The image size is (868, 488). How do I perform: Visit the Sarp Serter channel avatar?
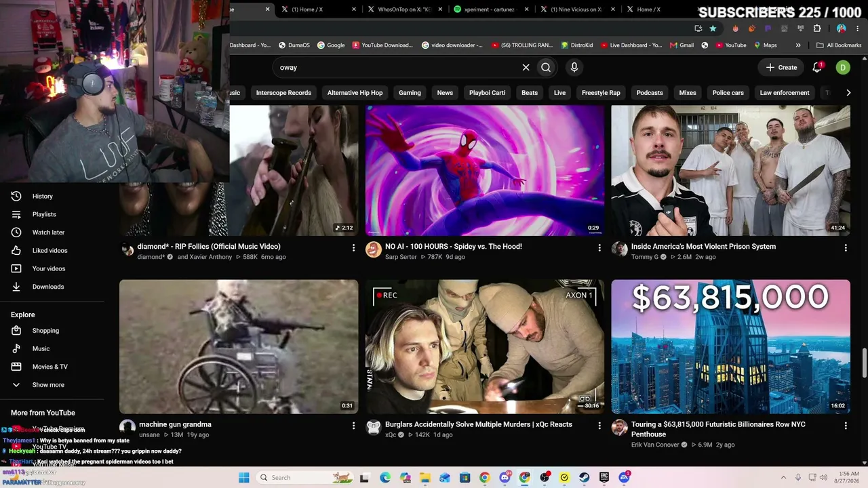(x=374, y=250)
